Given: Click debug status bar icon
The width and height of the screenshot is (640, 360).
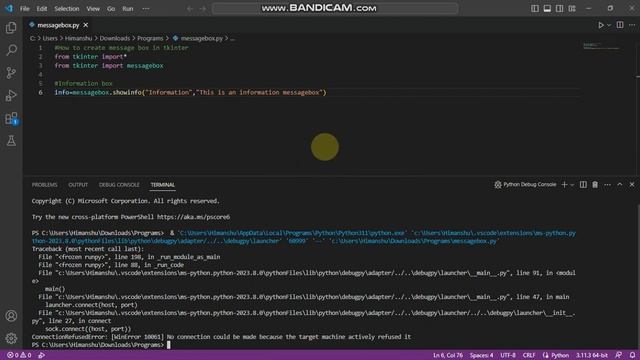Looking at the screenshot, I should [x=41, y=355].
